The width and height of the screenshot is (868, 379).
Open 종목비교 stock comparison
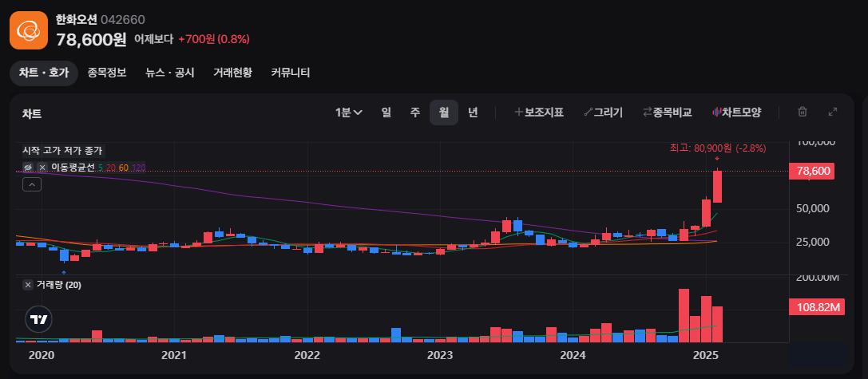point(667,113)
